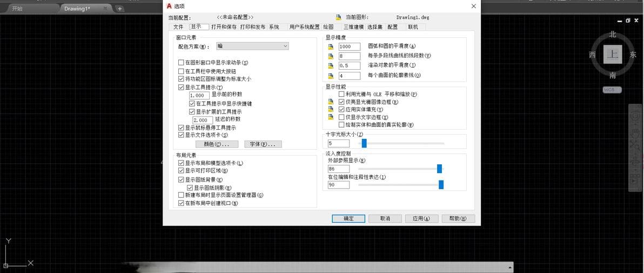Toggle 在工具提示中显示快捷键 checkbox

192,104
